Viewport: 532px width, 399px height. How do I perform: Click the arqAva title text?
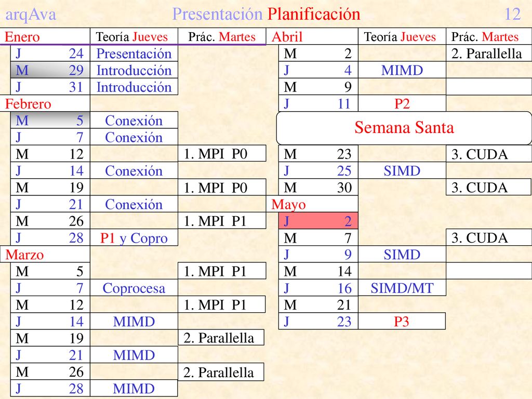31,14
